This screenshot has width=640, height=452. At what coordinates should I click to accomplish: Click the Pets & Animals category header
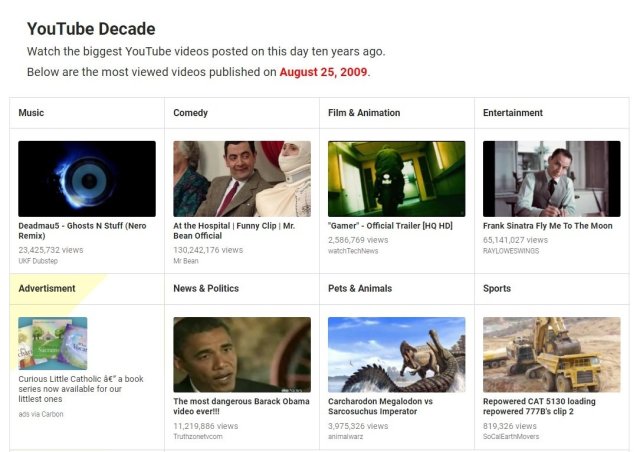360,288
